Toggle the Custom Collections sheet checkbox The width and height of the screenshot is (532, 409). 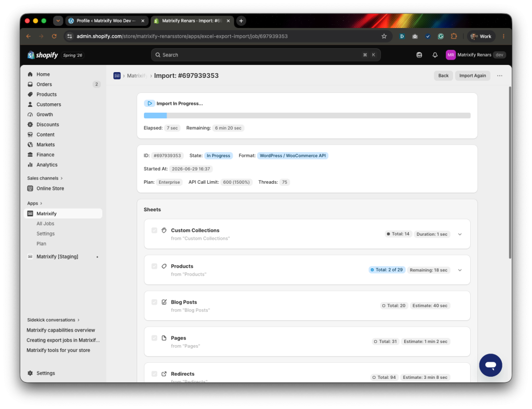[x=154, y=230]
